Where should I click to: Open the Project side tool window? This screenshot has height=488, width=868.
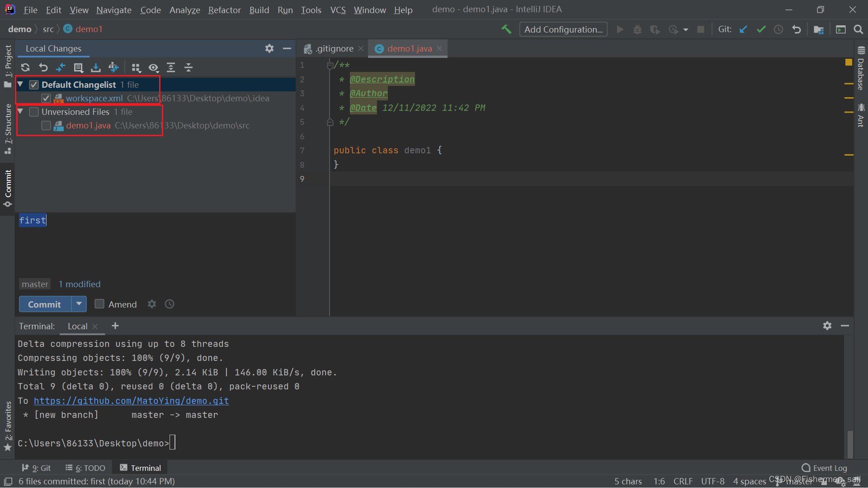(x=8, y=66)
